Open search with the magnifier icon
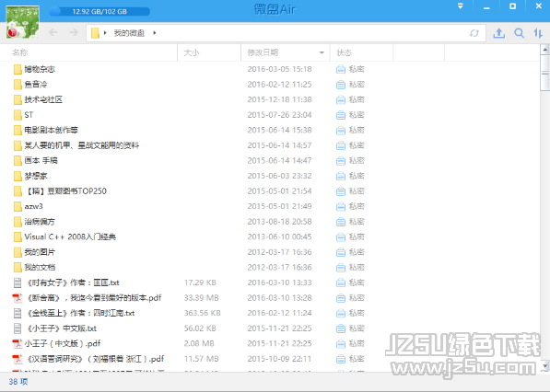550x392 pixels. pos(519,33)
